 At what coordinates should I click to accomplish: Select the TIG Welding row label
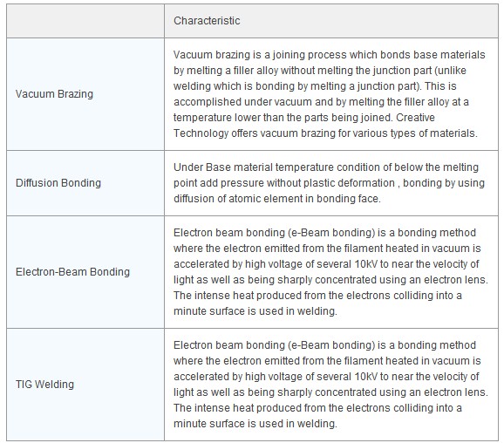(44, 385)
